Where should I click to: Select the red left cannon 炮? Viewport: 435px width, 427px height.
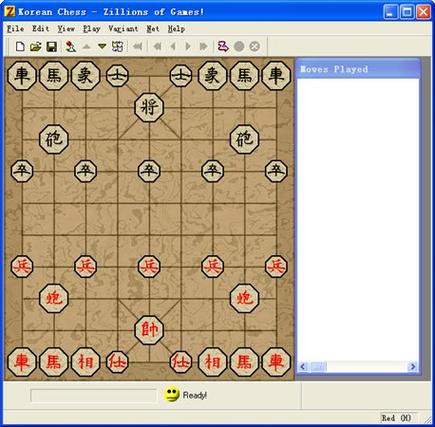tap(54, 298)
